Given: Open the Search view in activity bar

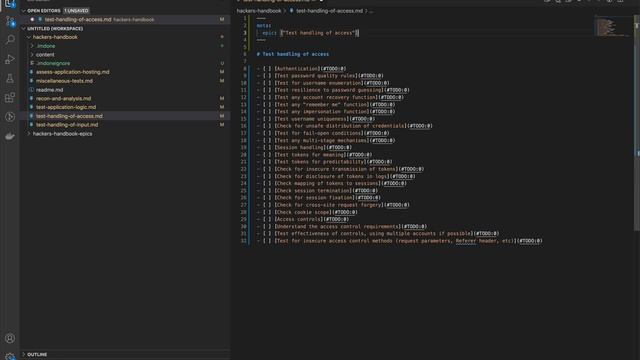Looking at the screenshot, I should coord(10,40).
